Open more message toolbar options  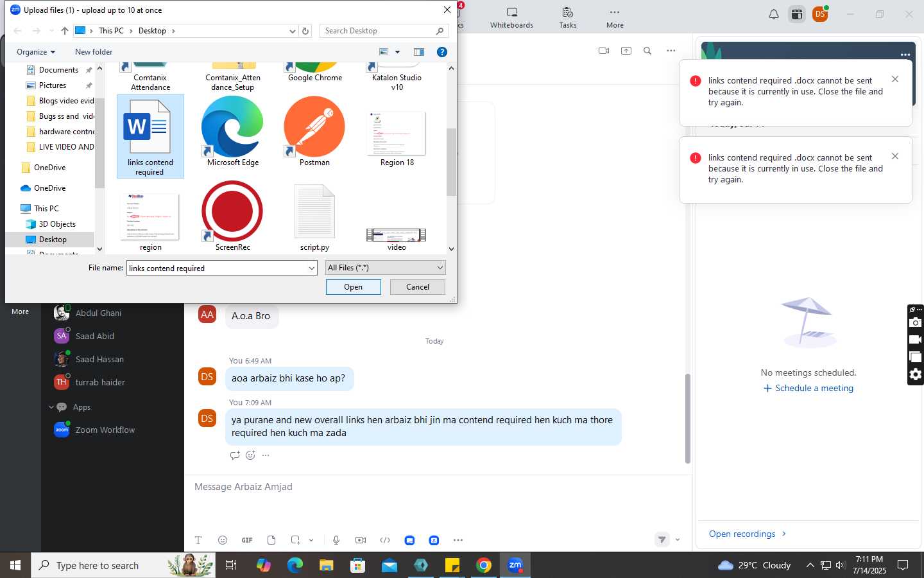[x=458, y=540]
